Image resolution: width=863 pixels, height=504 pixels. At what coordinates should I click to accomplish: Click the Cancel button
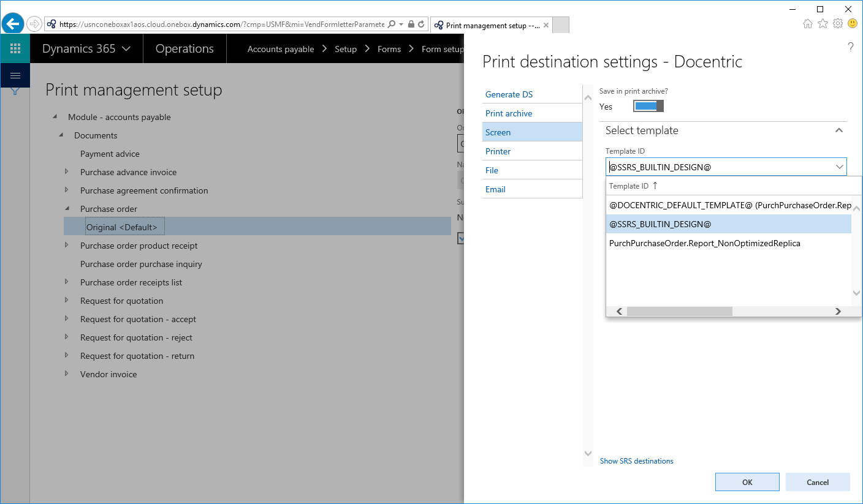(818, 482)
